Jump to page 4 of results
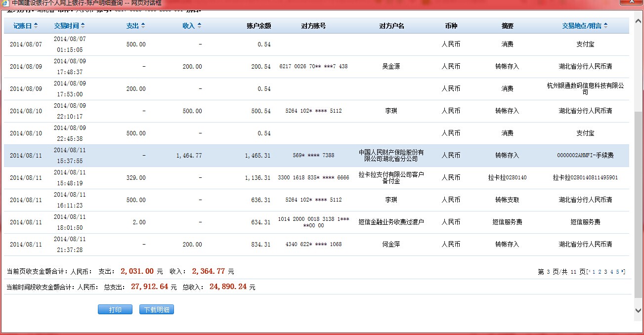644x335 pixels. [x=611, y=272]
